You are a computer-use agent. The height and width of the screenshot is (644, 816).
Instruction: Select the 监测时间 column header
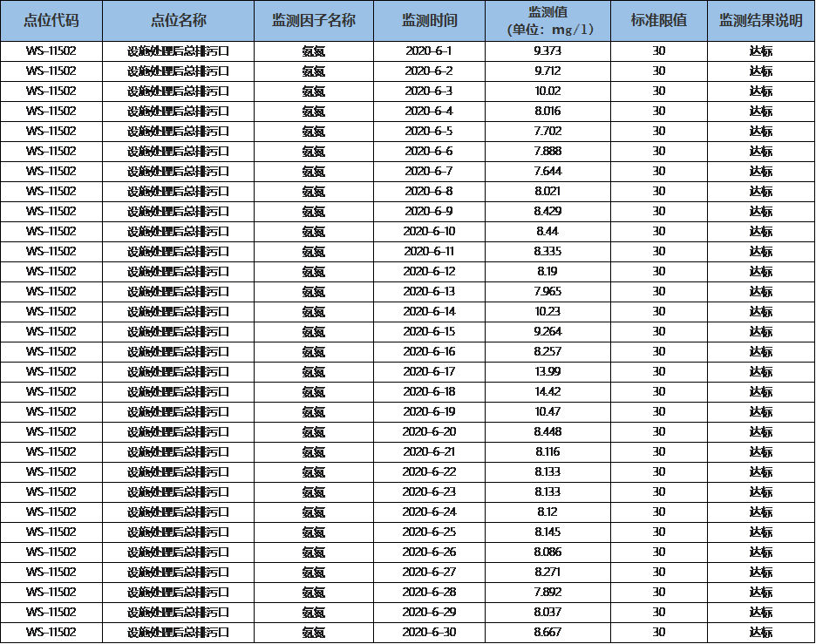tap(429, 21)
